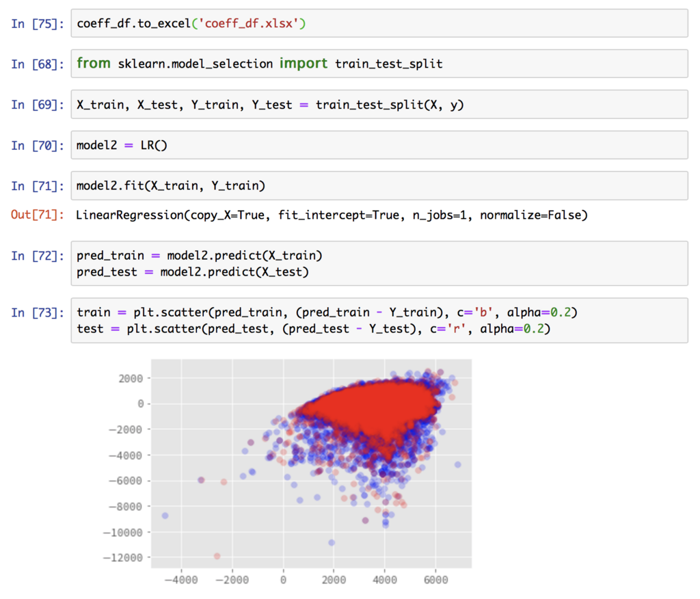Click the model2.fit(X_train, Y_train) cell
This screenshot has width=700, height=599.
[379, 186]
